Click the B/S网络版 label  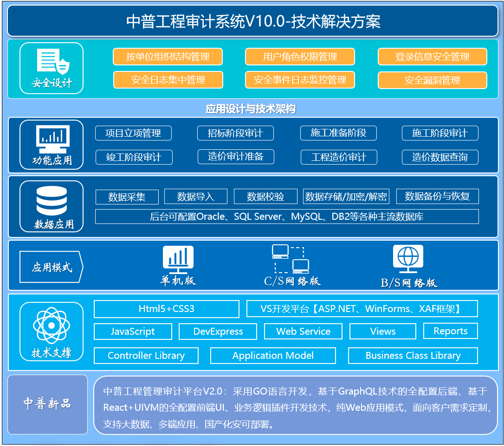click(x=409, y=283)
